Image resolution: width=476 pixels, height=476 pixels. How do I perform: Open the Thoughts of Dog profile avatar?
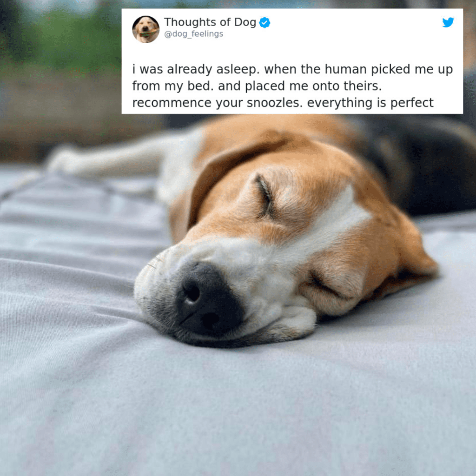[x=145, y=29]
